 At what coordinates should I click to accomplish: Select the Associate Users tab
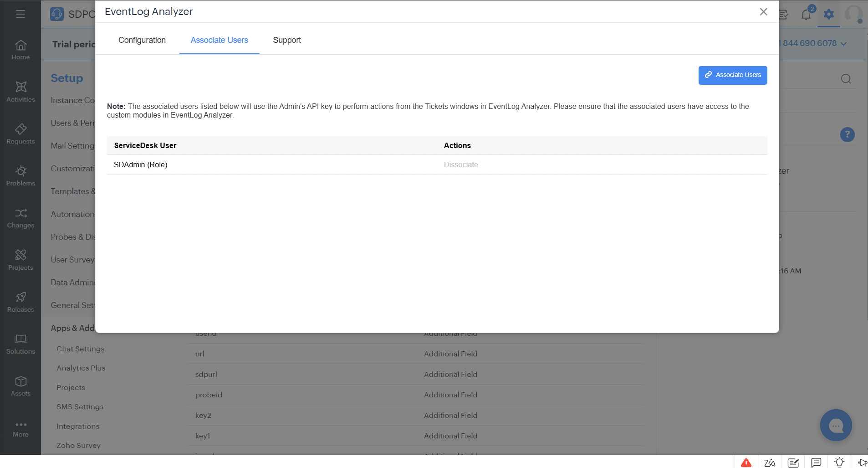(x=220, y=40)
